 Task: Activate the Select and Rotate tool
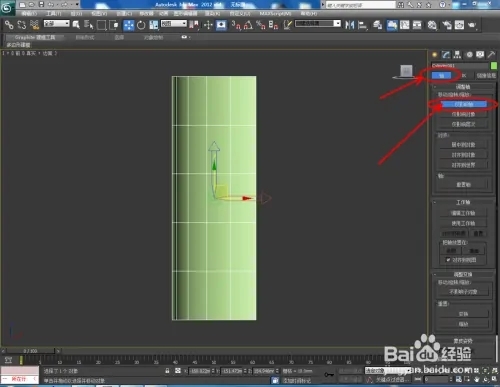tap(141, 25)
